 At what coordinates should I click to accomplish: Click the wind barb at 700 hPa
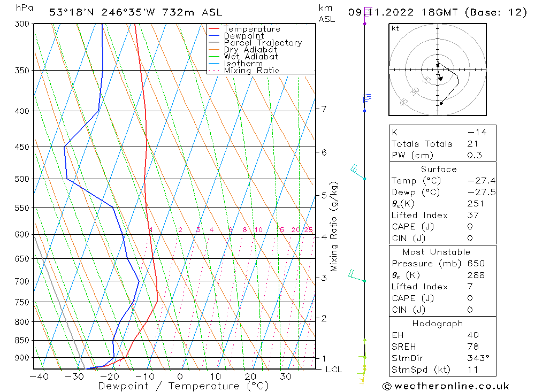click(x=357, y=276)
